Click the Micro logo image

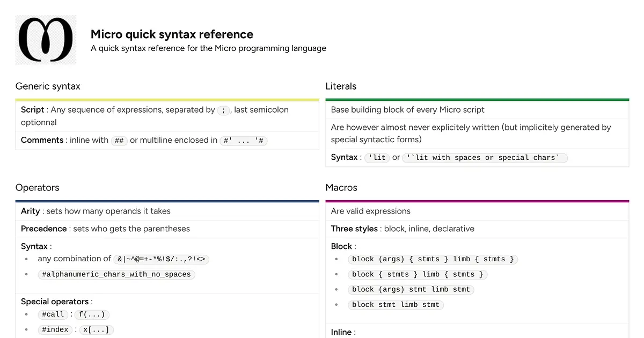(46, 39)
